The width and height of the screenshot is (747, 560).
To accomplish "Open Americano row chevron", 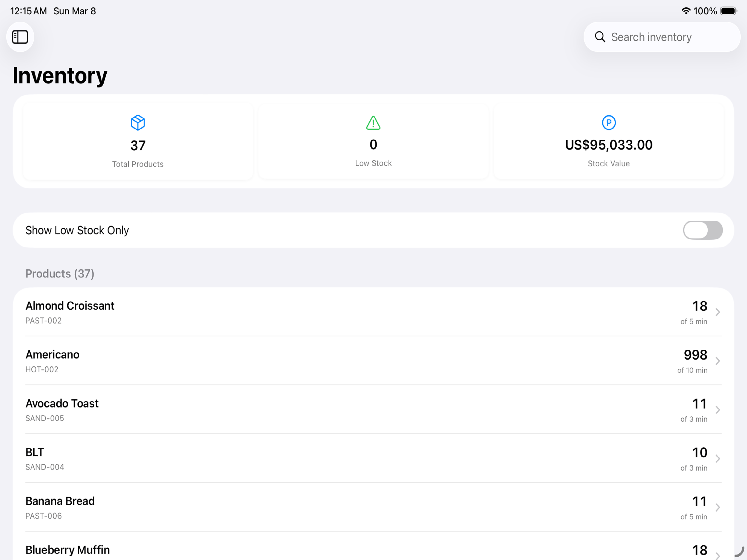I will pos(718,361).
